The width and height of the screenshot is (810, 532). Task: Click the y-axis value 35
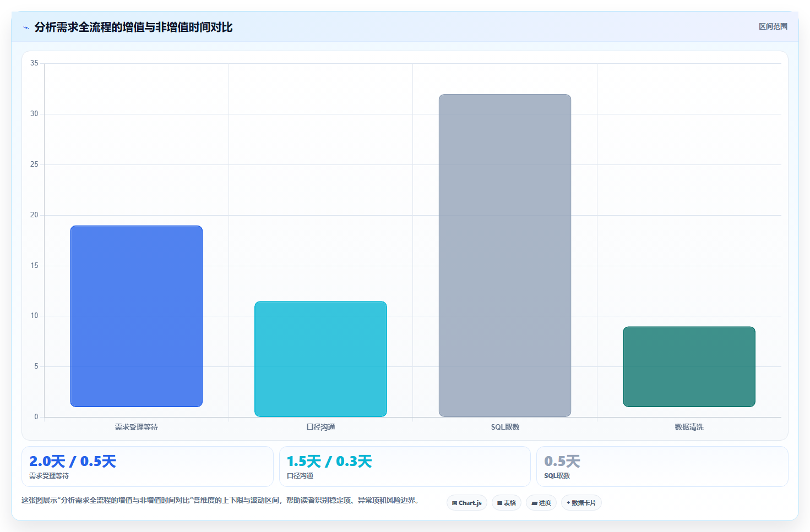[x=34, y=63]
